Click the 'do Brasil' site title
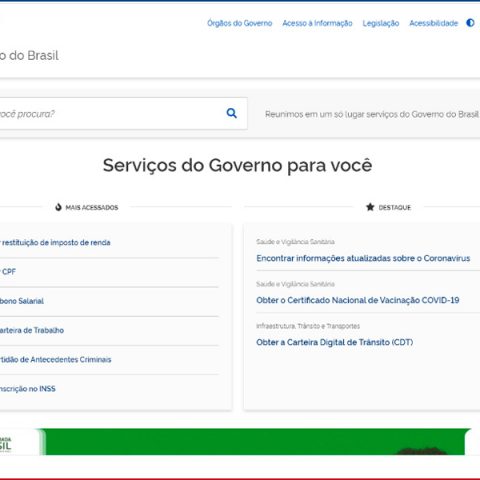Image resolution: width=480 pixels, height=480 pixels. pyautogui.click(x=29, y=55)
